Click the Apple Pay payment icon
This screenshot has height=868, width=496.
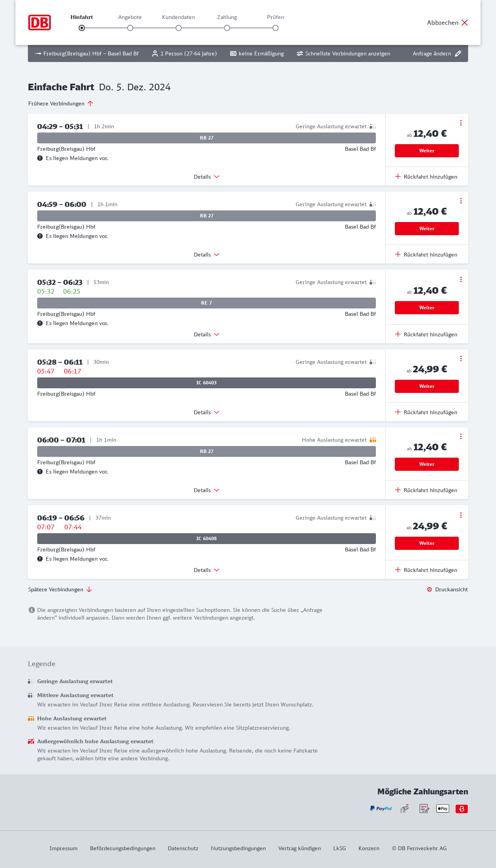tap(443, 808)
